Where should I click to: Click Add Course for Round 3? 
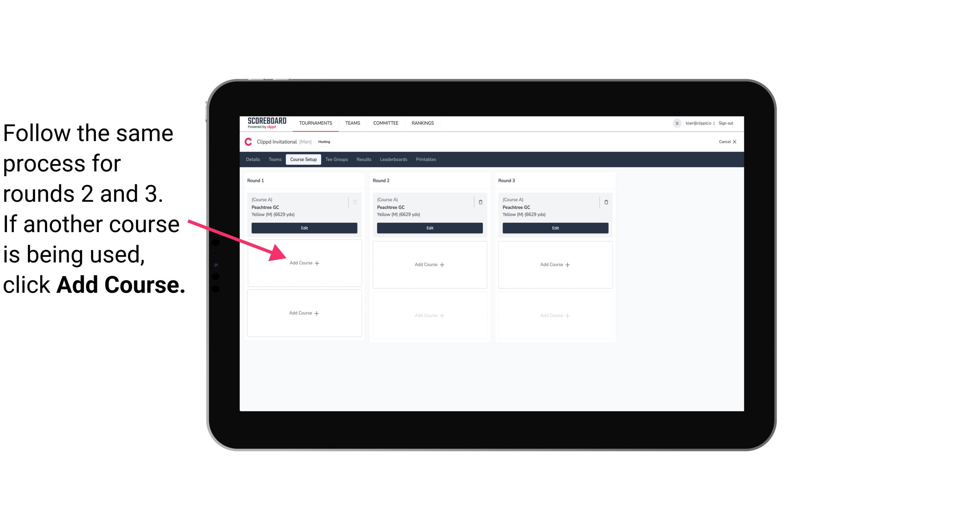(x=554, y=264)
